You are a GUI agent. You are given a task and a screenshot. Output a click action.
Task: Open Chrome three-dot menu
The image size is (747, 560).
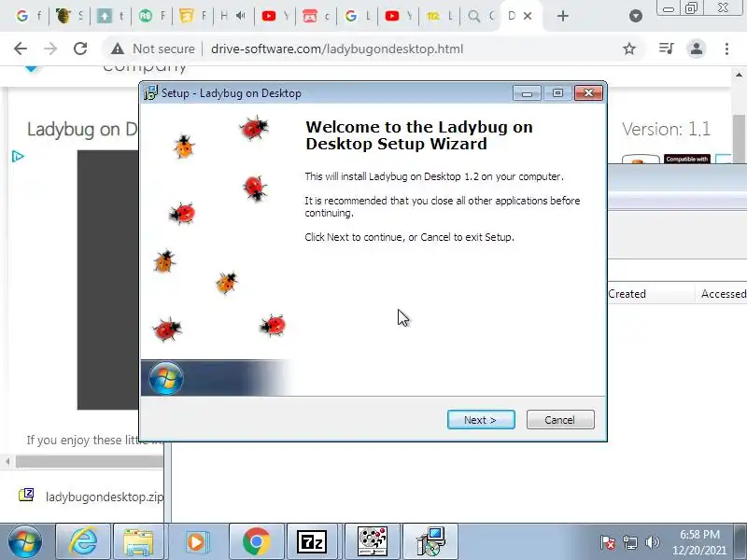(x=726, y=49)
